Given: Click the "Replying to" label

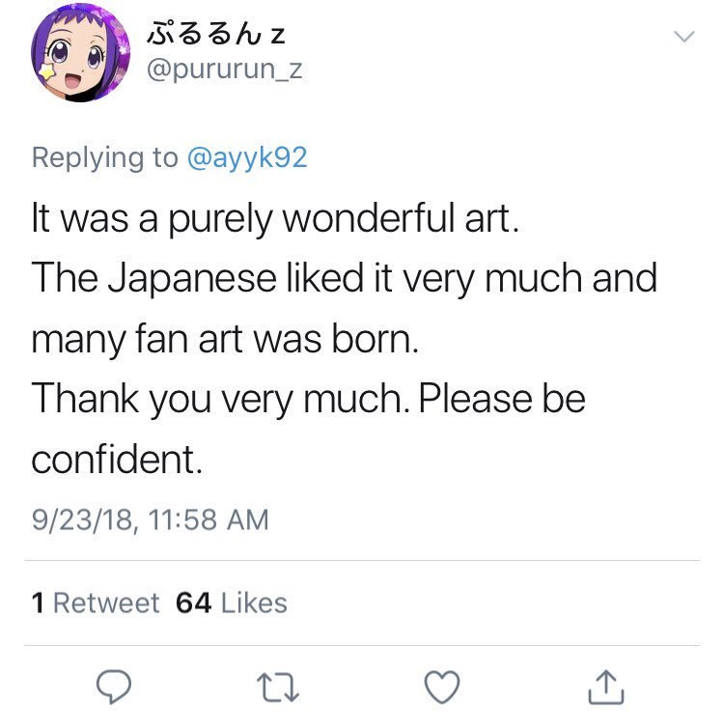Looking at the screenshot, I should 104,157.
